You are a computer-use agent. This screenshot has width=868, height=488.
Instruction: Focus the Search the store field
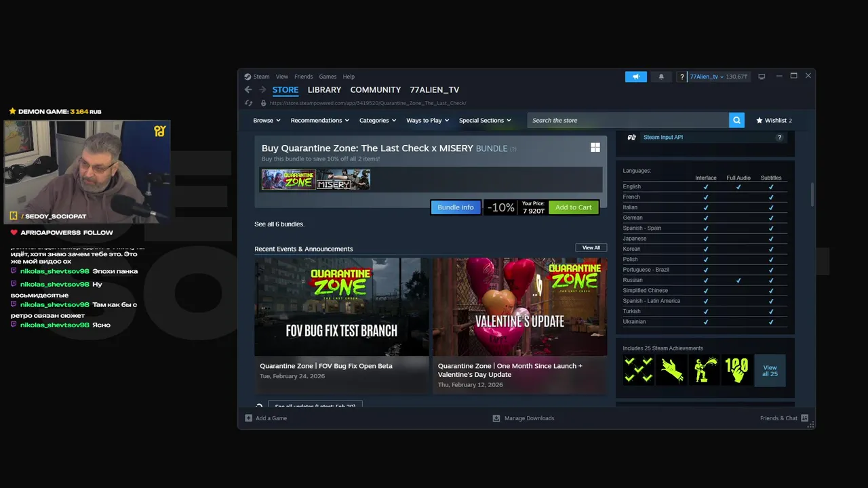[x=629, y=120]
